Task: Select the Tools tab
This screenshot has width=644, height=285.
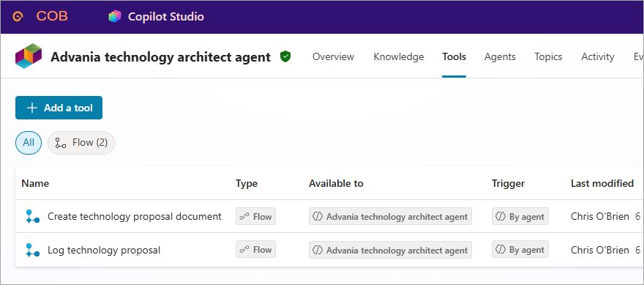Action: (454, 56)
